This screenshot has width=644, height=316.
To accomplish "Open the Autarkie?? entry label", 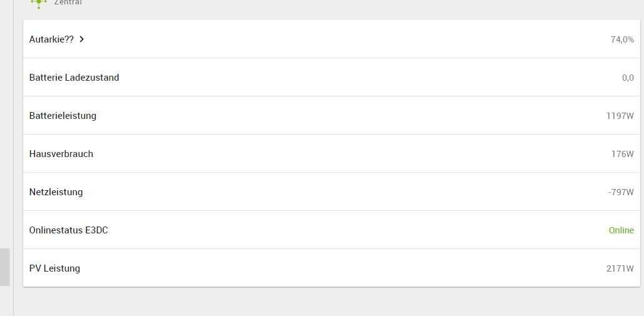I will pyautogui.click(x=51, y=39).
